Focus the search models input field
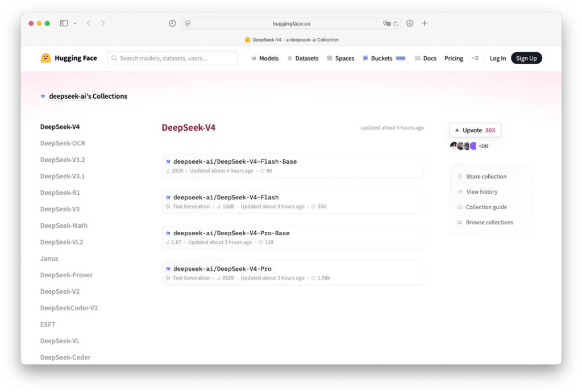Viewport: 582px width, 392px height. (x=172, y=58)
